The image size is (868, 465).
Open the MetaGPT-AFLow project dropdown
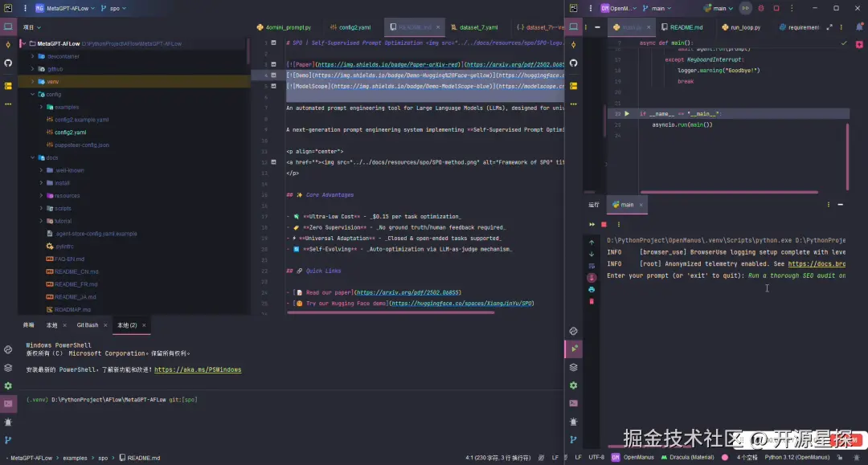pos(65,8)
